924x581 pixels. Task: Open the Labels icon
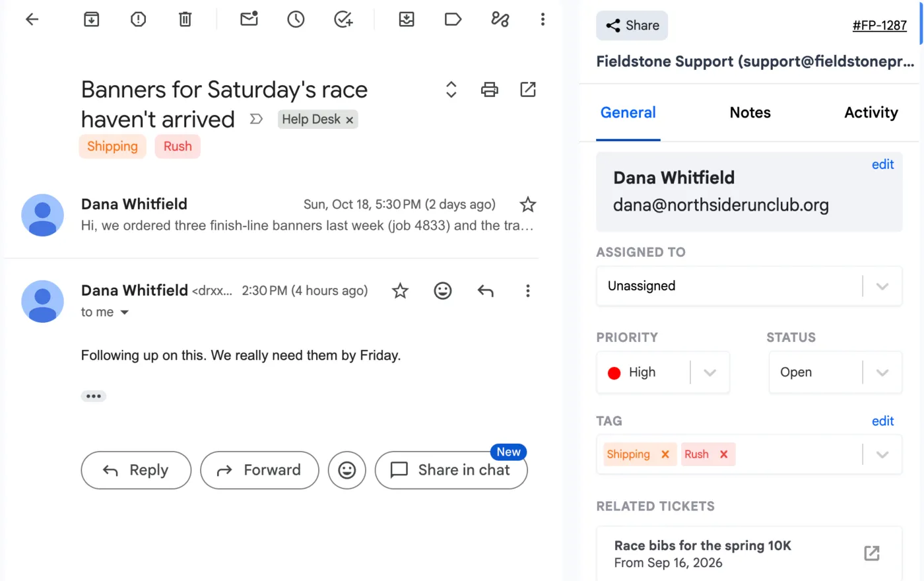(x=453, y=19)
